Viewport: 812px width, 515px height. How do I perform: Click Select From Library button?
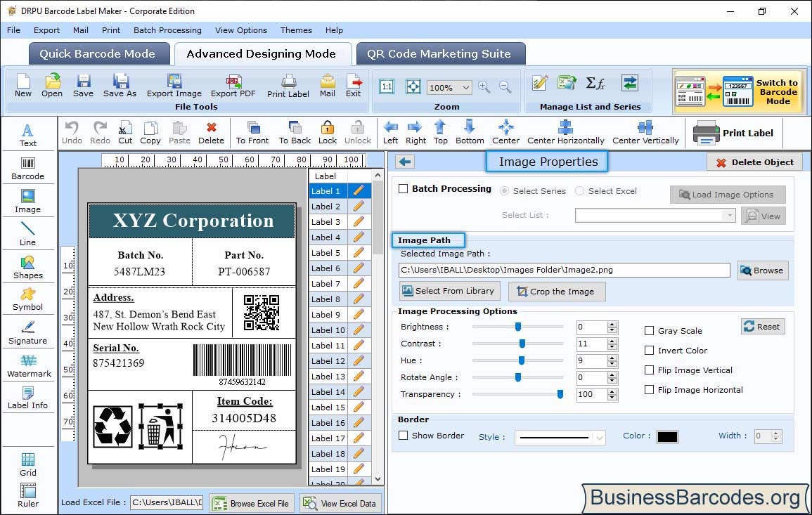(x=449, y=291)
